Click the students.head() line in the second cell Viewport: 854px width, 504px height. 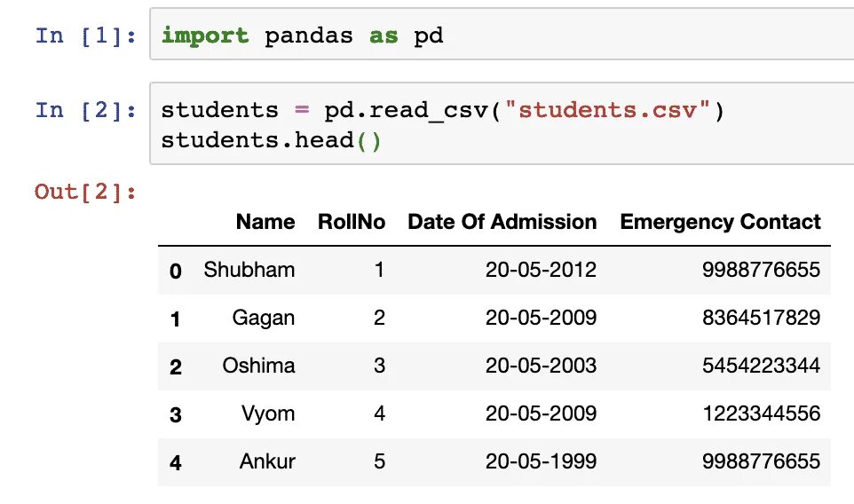pos(271,141)
